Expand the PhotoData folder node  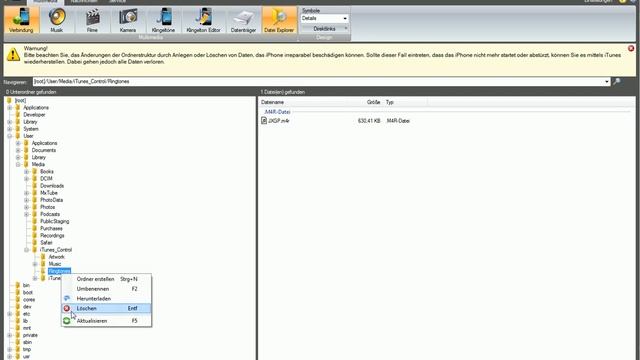pos(27,200)
